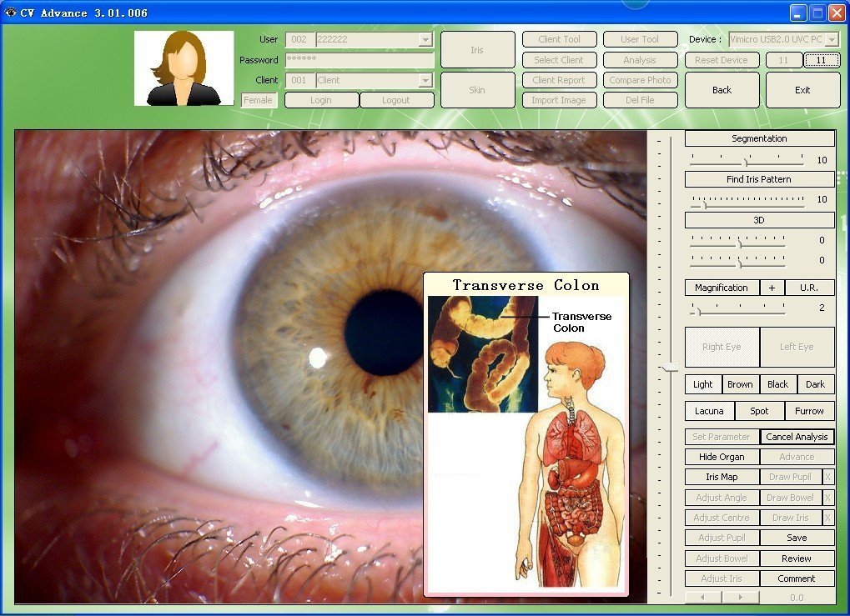Click the user profile photo
This screenshot has width=850, height=616.
coord(184,68)
